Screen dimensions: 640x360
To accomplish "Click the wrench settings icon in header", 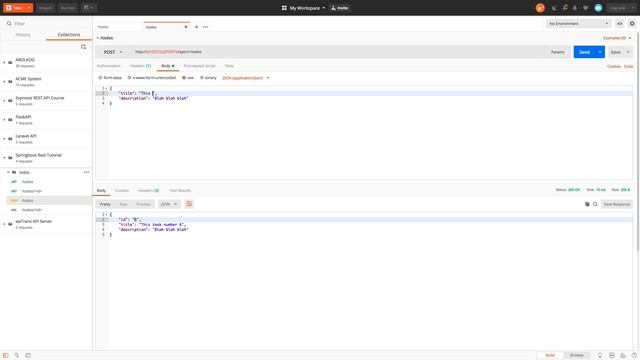I will 565,8.
